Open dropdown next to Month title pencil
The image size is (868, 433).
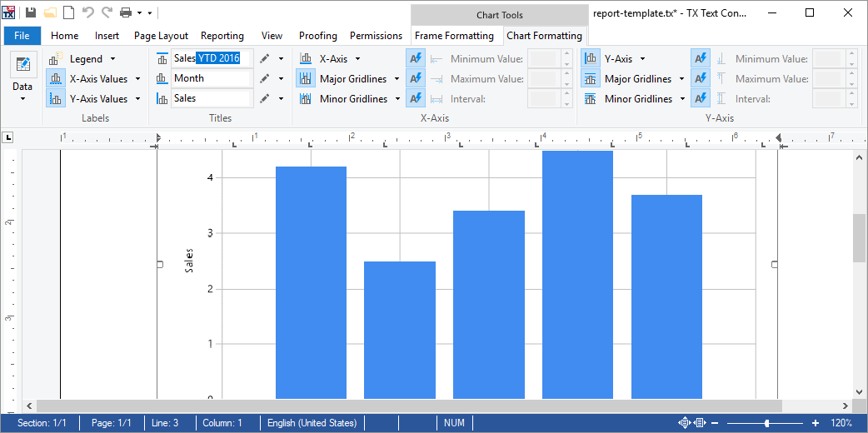coord(282,78)
